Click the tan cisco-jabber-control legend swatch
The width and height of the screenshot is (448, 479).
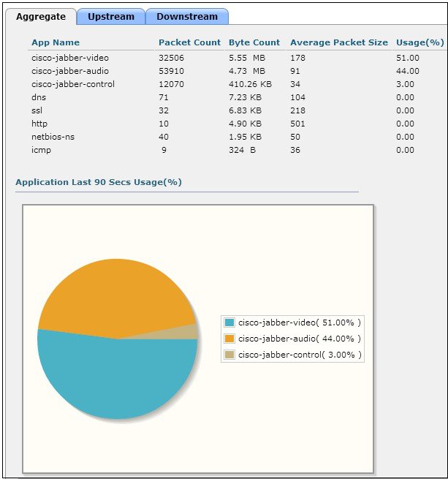[229, 355]
